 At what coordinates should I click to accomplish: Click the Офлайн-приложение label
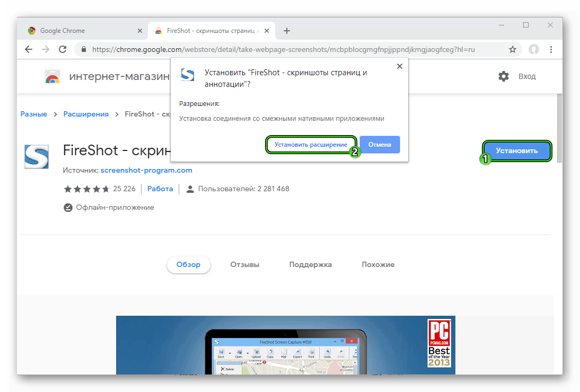point(115,207)
